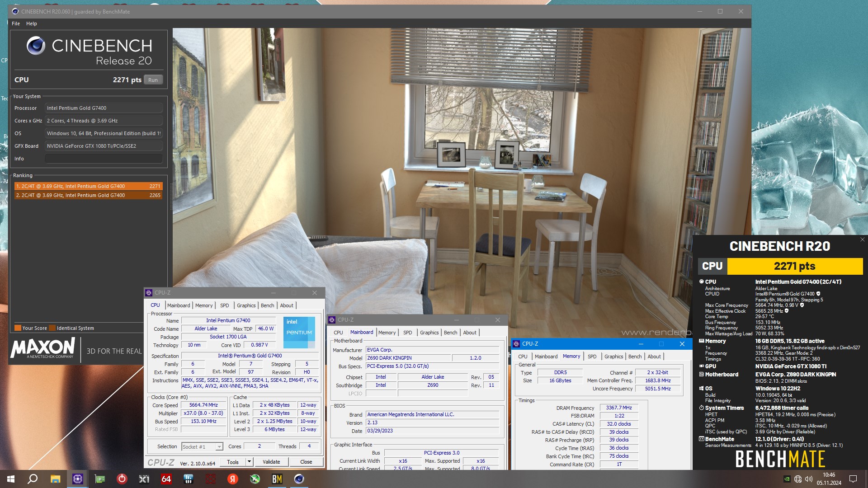Select Memory tab in middle CPU-Z window
This screenshot has height=488, width=868.
[x=387, y=333]
